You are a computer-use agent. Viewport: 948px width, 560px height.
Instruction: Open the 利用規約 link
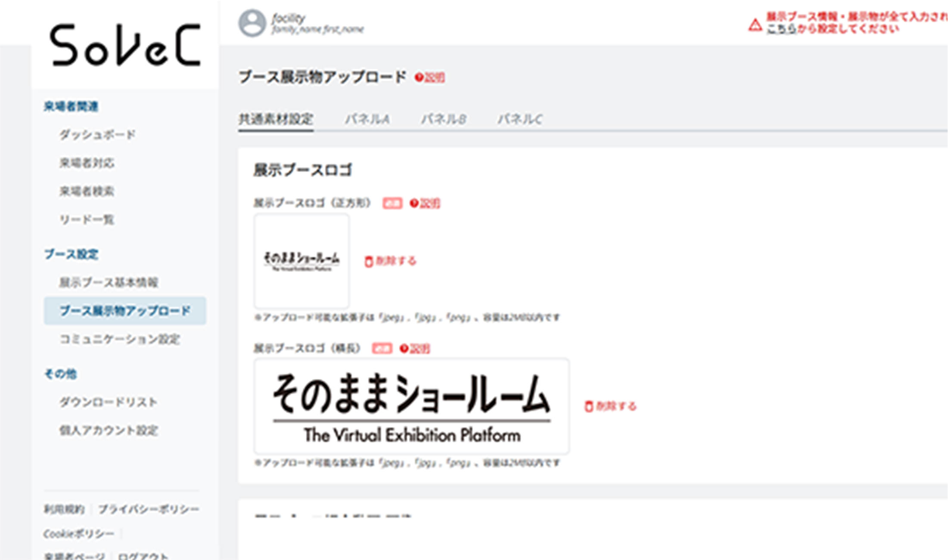[64, 510]
